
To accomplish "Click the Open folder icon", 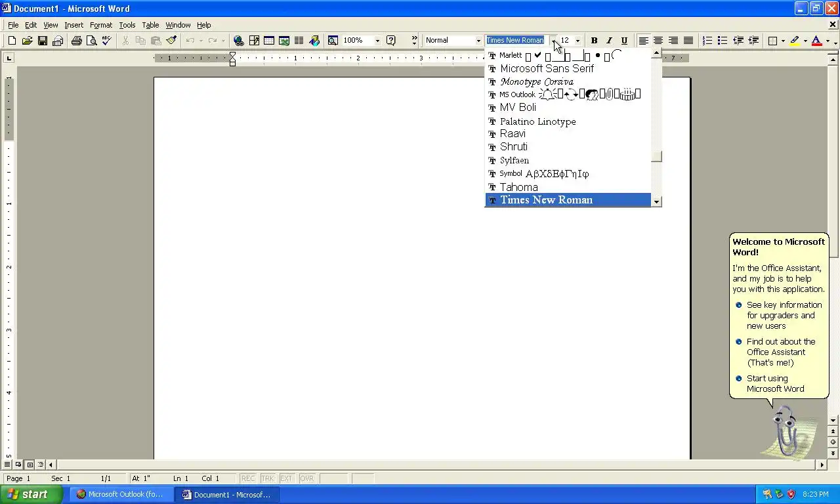I will coord(27,41).
